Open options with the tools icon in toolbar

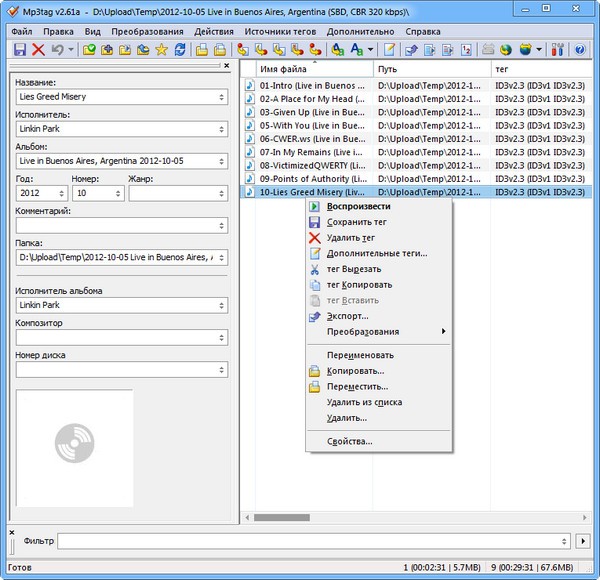point(559,49)
